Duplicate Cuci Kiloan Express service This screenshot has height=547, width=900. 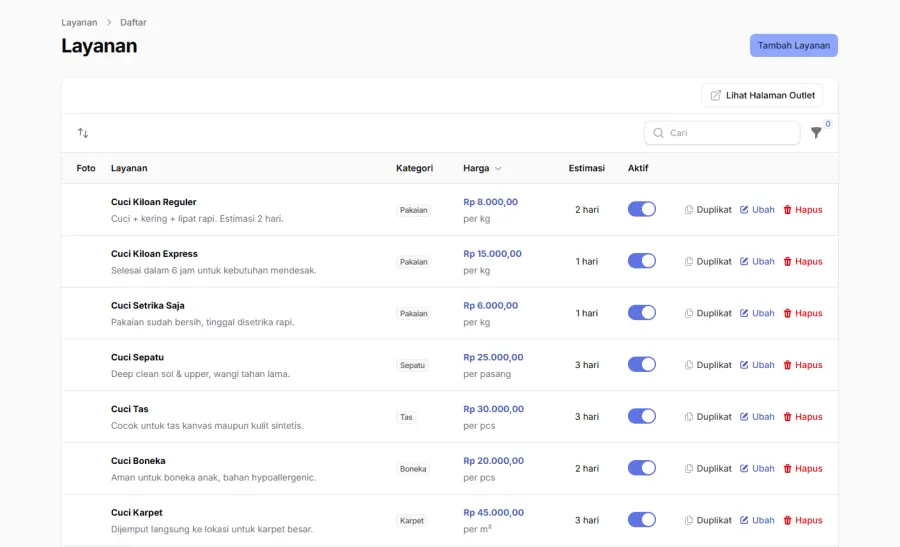pyautogui.click(x=708, y=261)
